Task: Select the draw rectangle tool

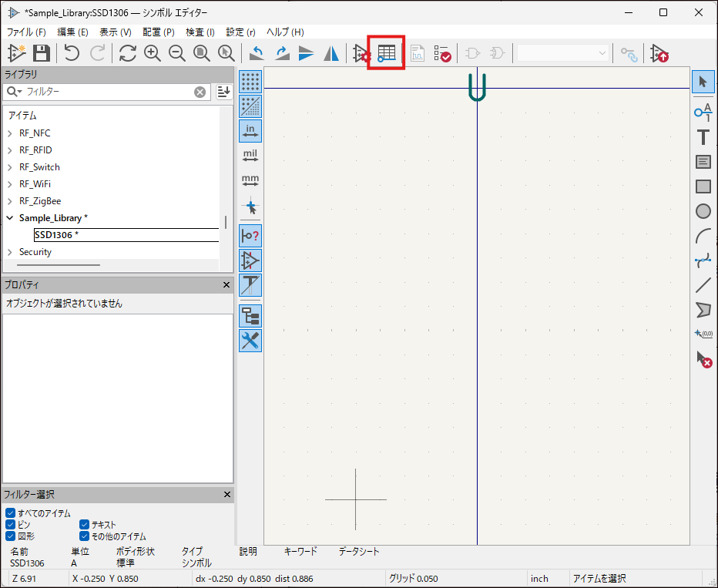Action: [x=703, y=186]
